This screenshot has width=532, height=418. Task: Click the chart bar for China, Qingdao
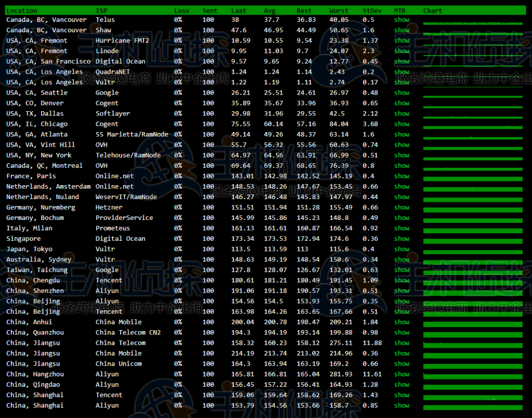click(x=473, y=386)
